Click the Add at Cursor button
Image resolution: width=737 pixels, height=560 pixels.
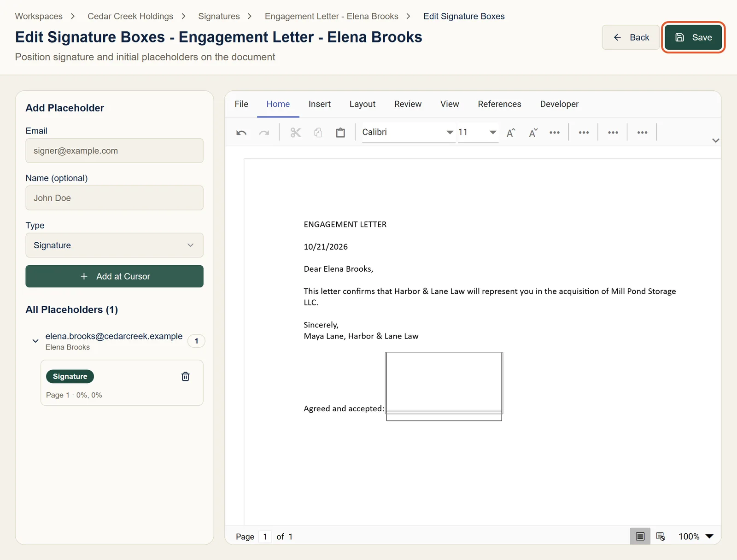pyautogui.click(x=114, y=276)
